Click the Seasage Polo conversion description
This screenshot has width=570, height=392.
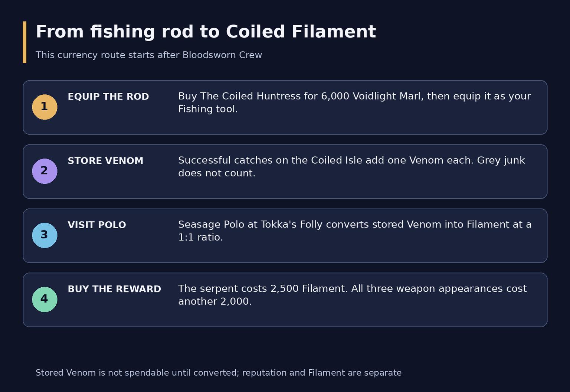355,231
